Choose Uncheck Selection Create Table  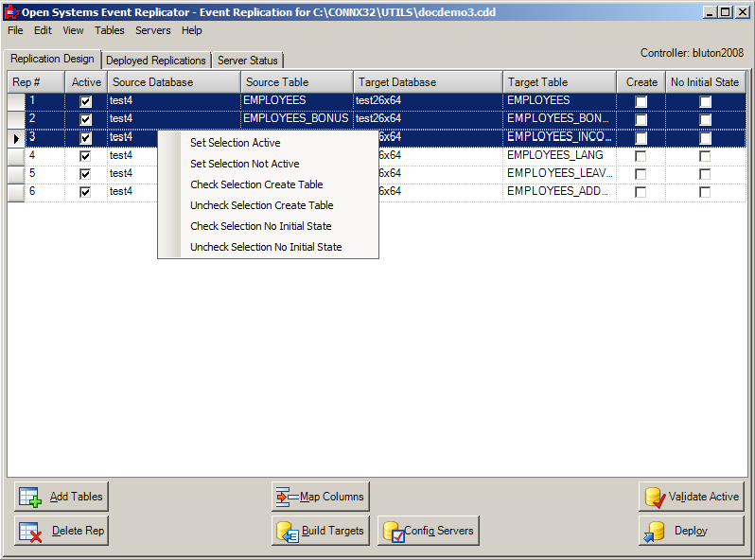[x=268, y=205]
